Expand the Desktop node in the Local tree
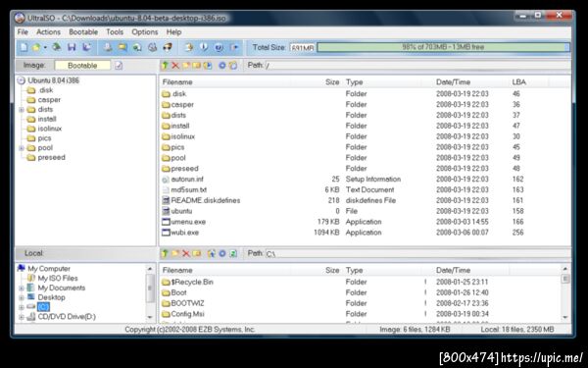The image size is (588, 368). click(22, 297)
